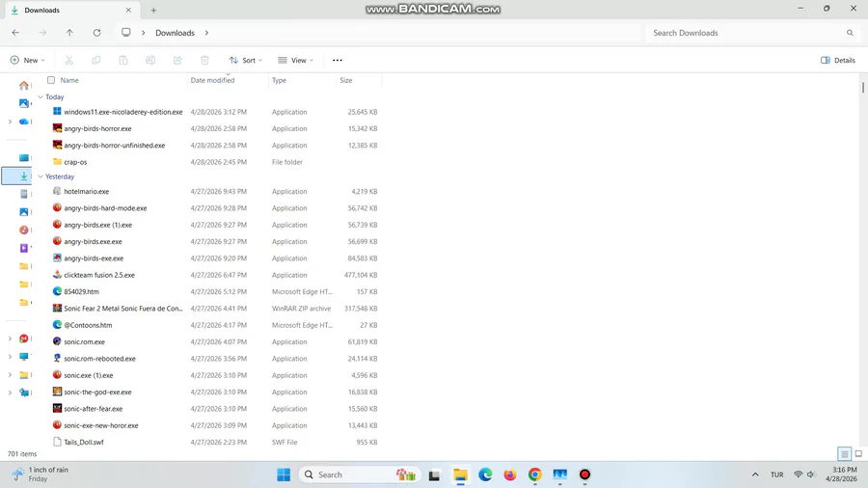
Task: Open the View dropdown
Action: coord(296,61)
